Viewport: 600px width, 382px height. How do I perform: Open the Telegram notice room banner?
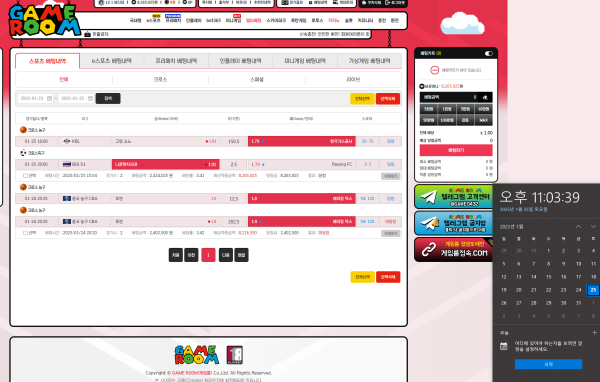[454, 223]
